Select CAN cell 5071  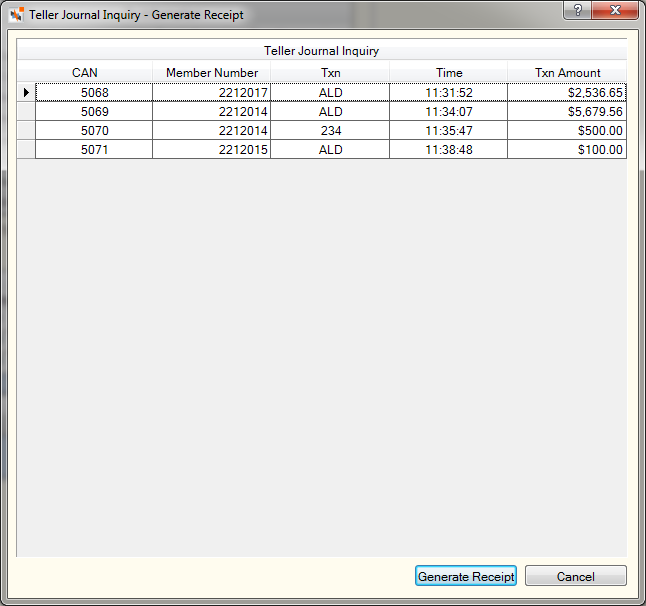94,149
